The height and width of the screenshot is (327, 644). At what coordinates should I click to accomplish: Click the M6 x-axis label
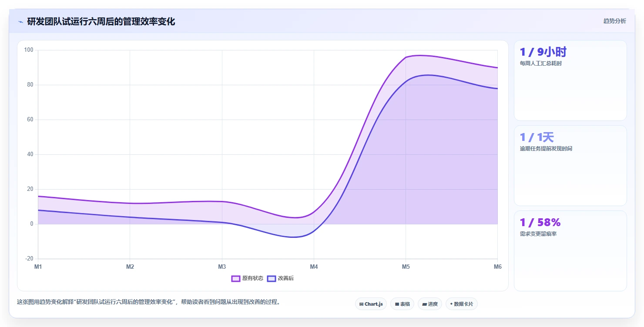[498, 267]
